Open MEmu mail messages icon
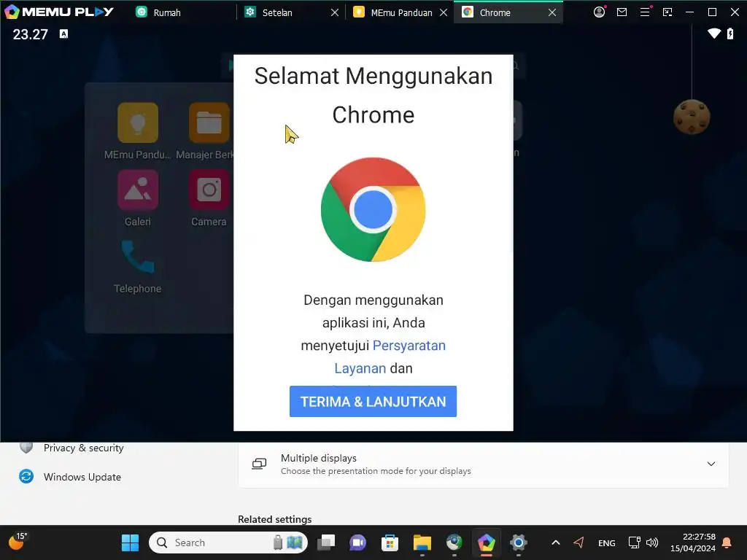The image size is (747, 560). tap(622, 12)
